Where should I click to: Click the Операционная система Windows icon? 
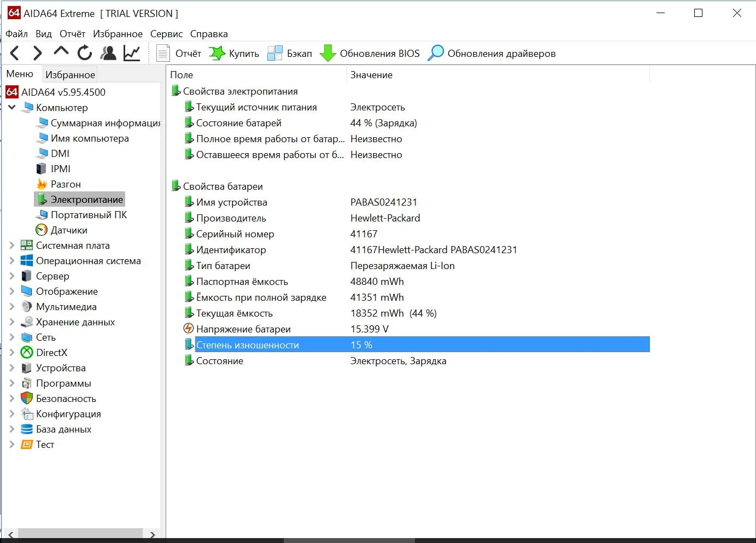tap(27, 260)
